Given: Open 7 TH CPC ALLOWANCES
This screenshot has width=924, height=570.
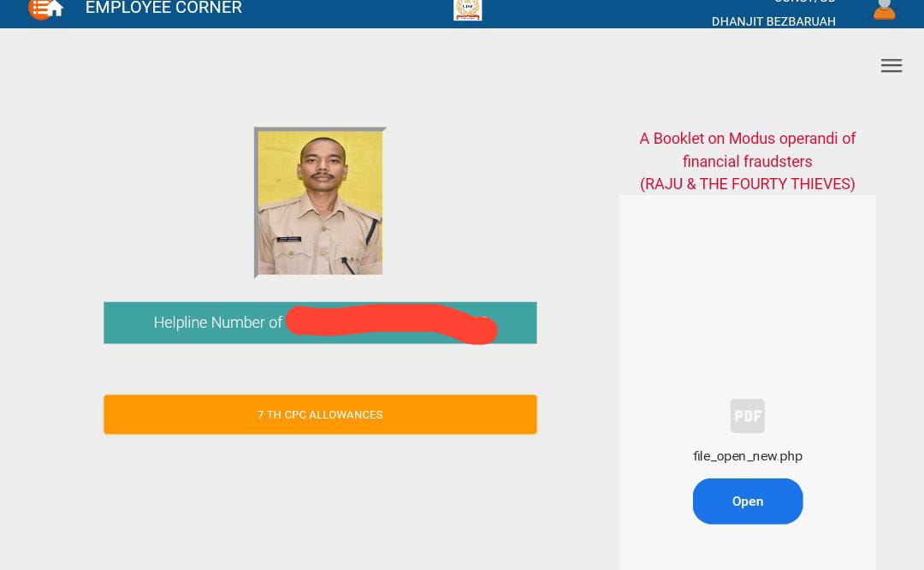Looking at the screenshot, I should coord(320,414).
